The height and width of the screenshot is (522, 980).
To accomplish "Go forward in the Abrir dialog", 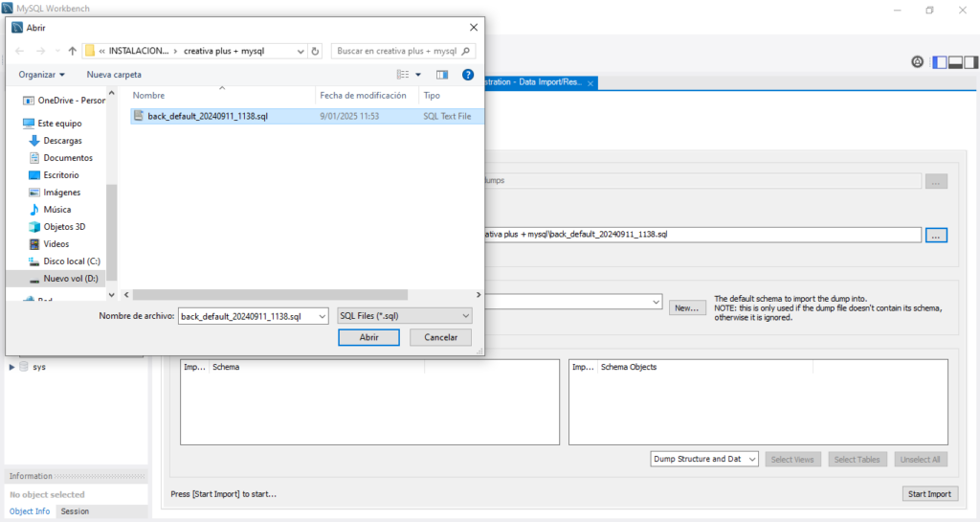I will [x=40, y=52].
